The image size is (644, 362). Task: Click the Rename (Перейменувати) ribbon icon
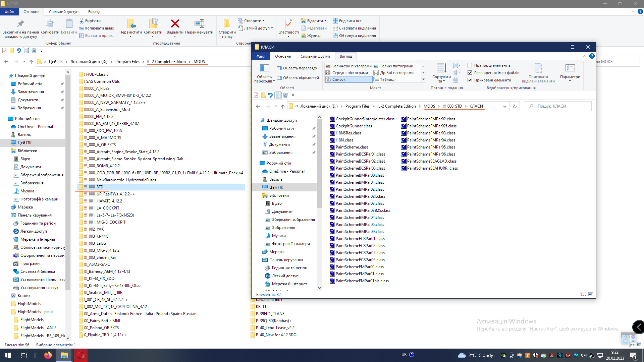(199, 24)
